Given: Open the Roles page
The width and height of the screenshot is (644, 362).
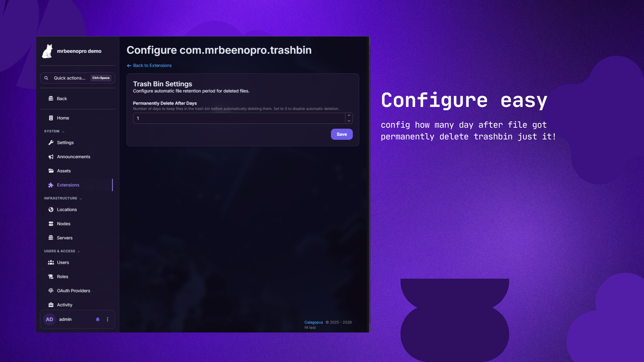Looking at the screenshot, I should click(77, 277).
